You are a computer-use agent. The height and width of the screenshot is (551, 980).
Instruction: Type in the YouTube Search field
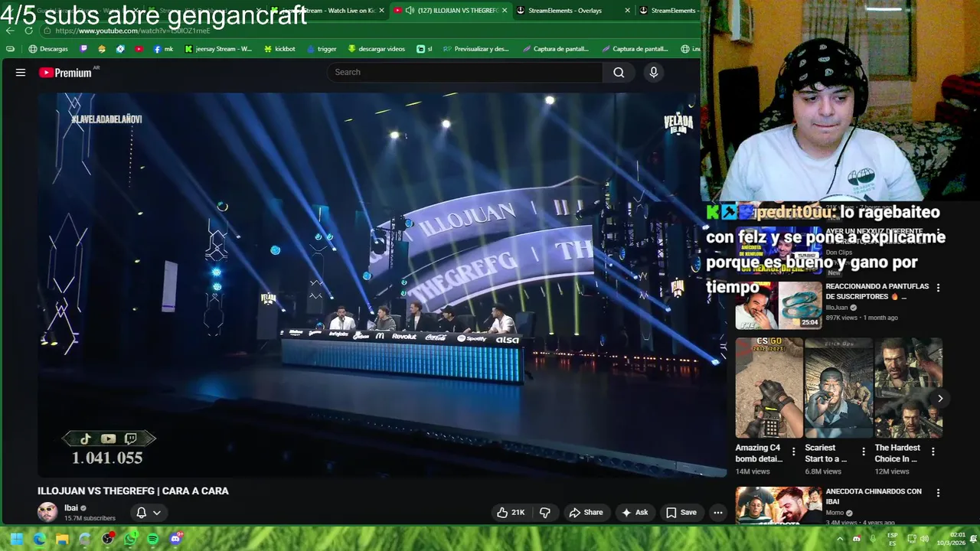tap(465, 72)
